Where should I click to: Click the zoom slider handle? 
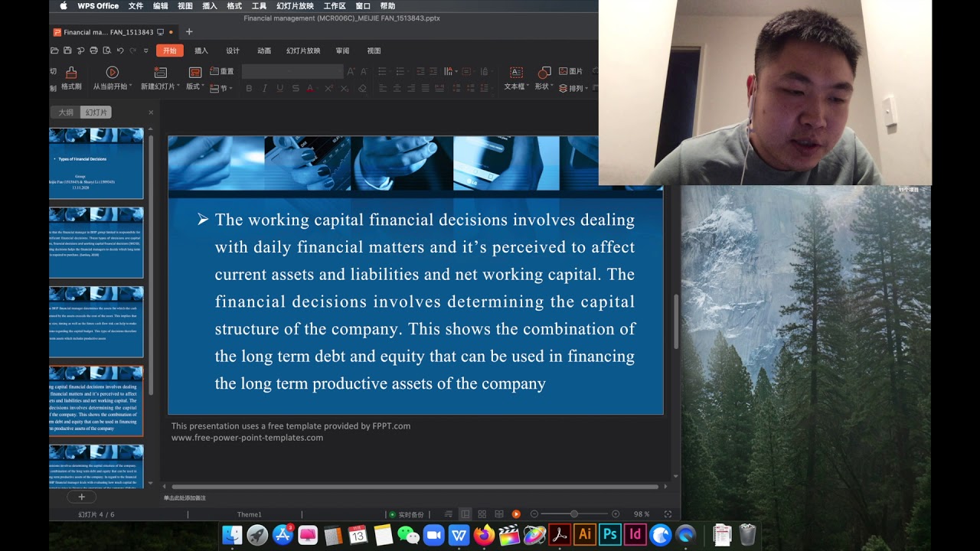(x=574, y=514)
